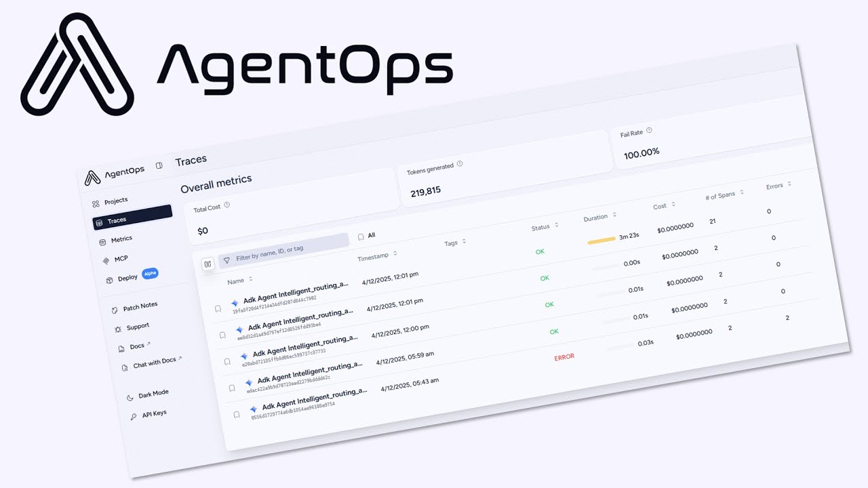Sort the table by Timestamp column
This screenshot has height=488, width=868.
(378, 256)
